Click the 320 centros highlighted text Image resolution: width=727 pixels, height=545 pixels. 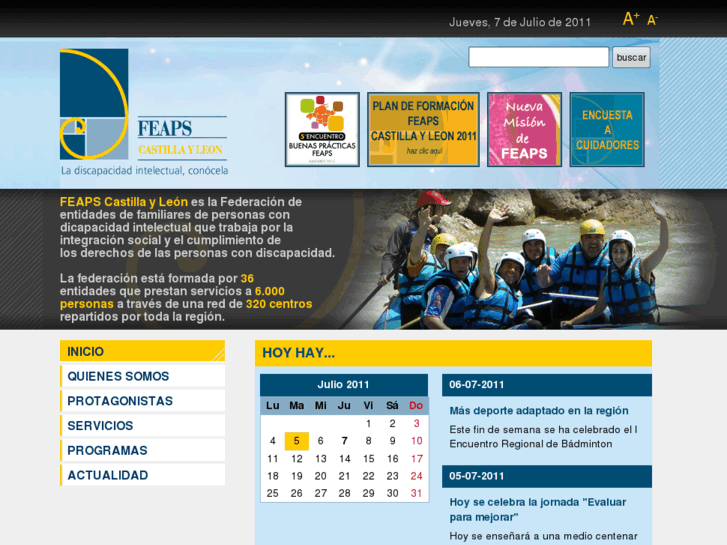(x=279, y=304)
